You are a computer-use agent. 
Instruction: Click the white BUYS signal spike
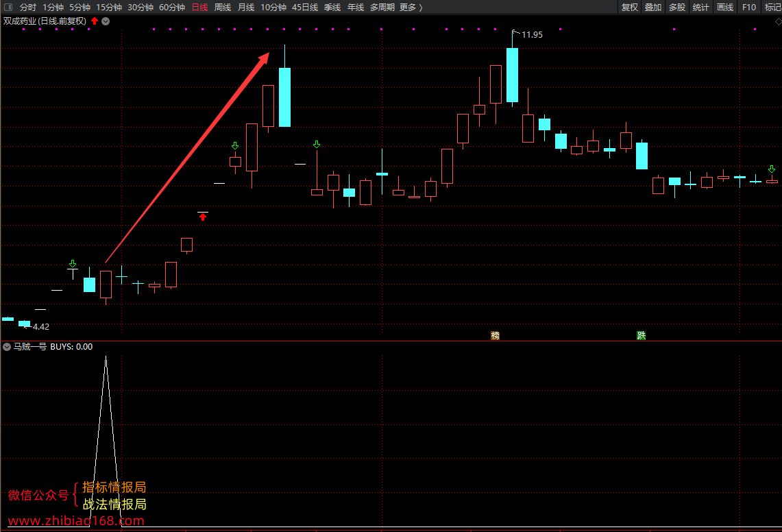point(106,442)
